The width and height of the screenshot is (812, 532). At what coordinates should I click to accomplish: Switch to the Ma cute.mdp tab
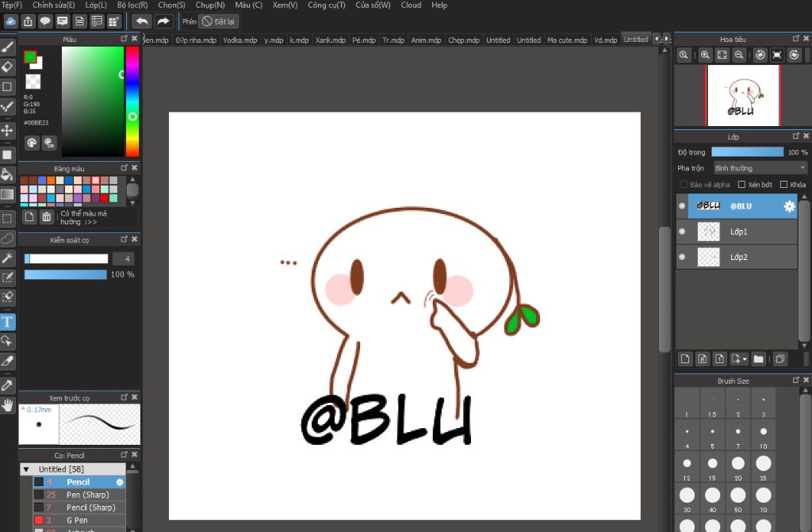tap(567, 40)
